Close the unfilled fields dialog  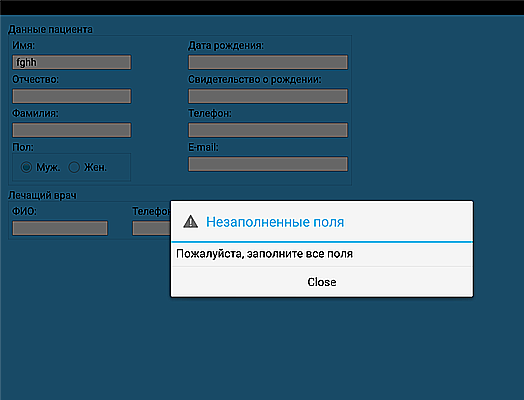[322, 282]
